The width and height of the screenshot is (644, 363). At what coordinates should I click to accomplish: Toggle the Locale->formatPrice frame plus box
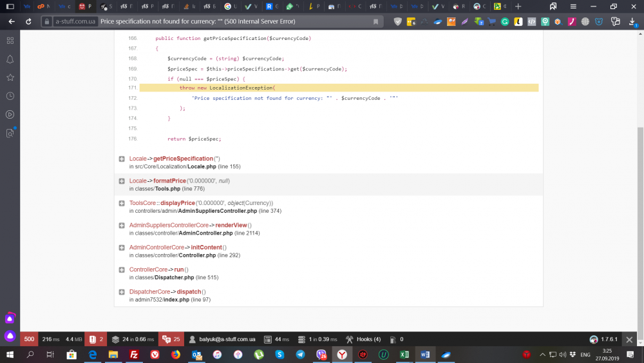pyautogui.click(x=122, y=181)
